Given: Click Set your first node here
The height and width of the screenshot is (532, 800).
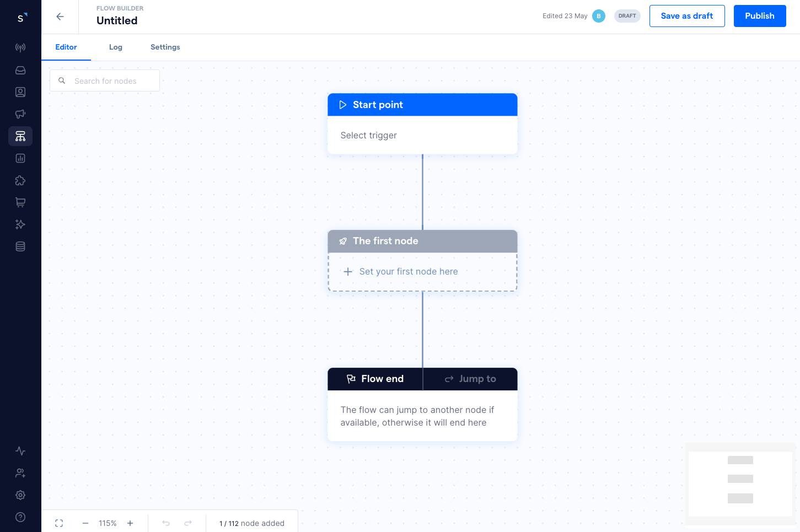Looking at the screenshot, I should (408, 272).
